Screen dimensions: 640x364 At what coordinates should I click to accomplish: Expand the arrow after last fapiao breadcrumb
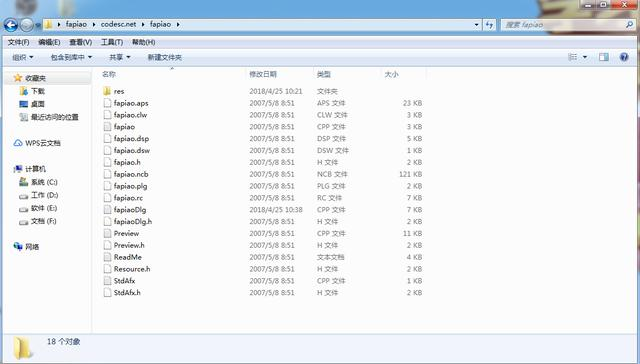(x=178, y=24)
